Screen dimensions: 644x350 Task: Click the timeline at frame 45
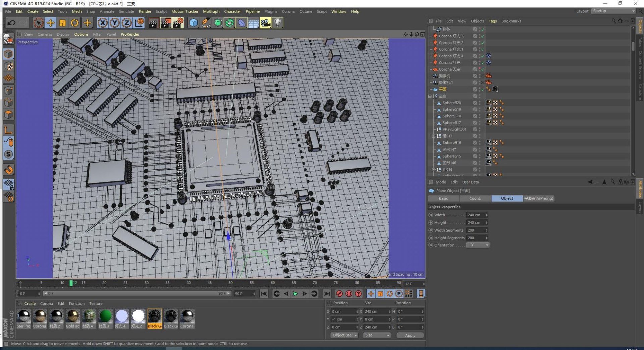click(x=209, y=283)
